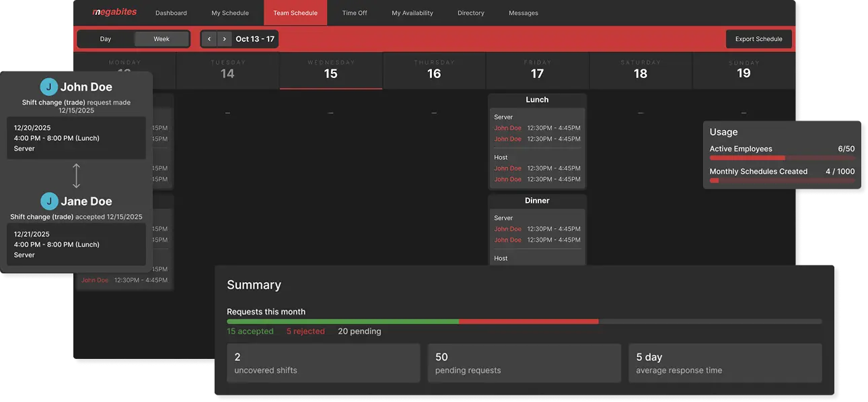Click the Usage panel title
Screen dimensions: 868x402
(x=723, y=132)
